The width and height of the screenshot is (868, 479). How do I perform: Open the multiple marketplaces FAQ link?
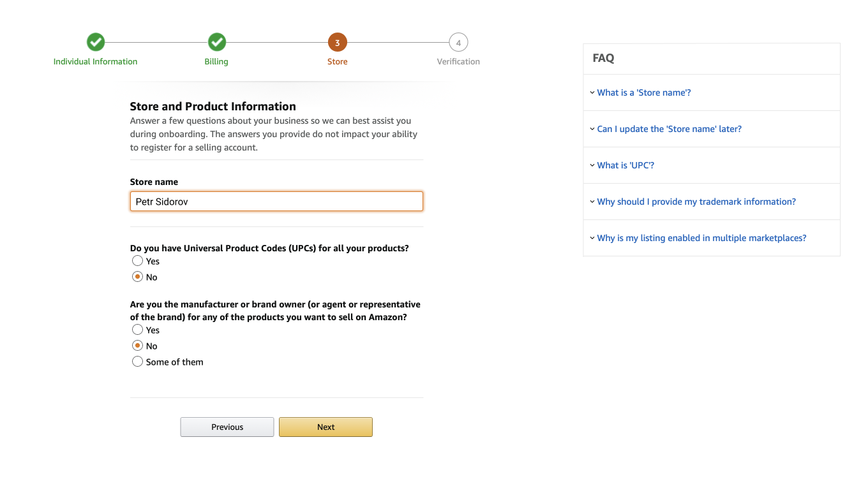[701, 238]
